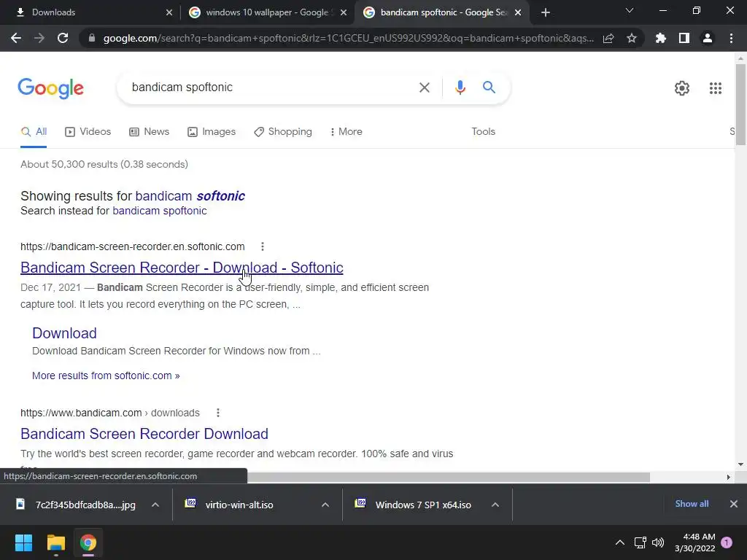Filter results by News
This screenshot has height=560, width=747.
point(149,131)
